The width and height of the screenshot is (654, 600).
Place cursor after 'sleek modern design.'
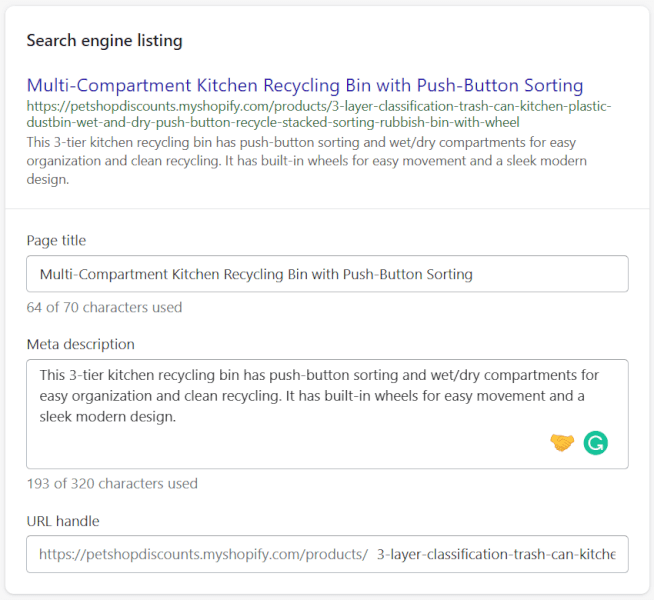[x=177, y=417]
